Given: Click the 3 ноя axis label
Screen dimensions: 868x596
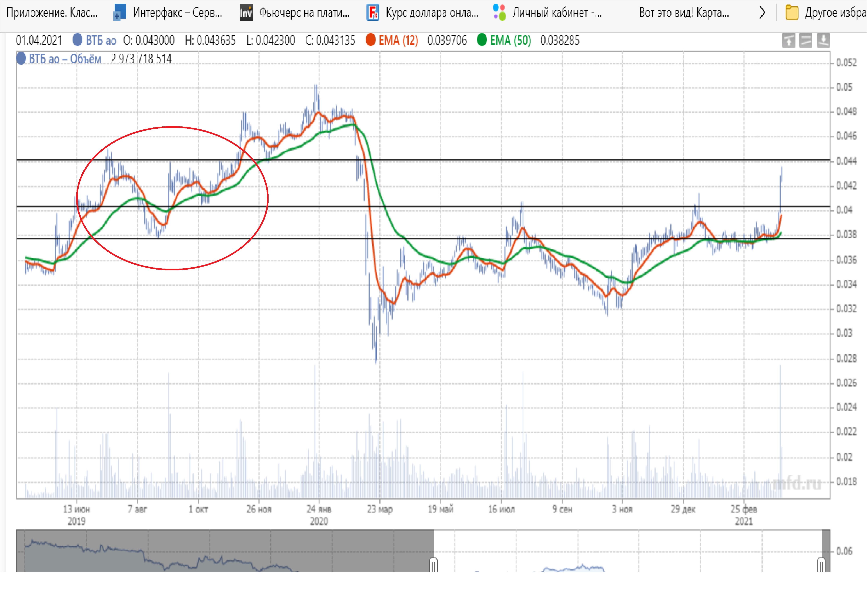Looking at the screenshot, I should (622, 509).
